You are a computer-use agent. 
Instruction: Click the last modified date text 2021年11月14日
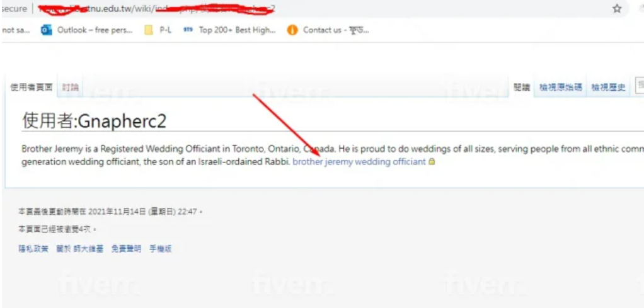coord(117,212)
